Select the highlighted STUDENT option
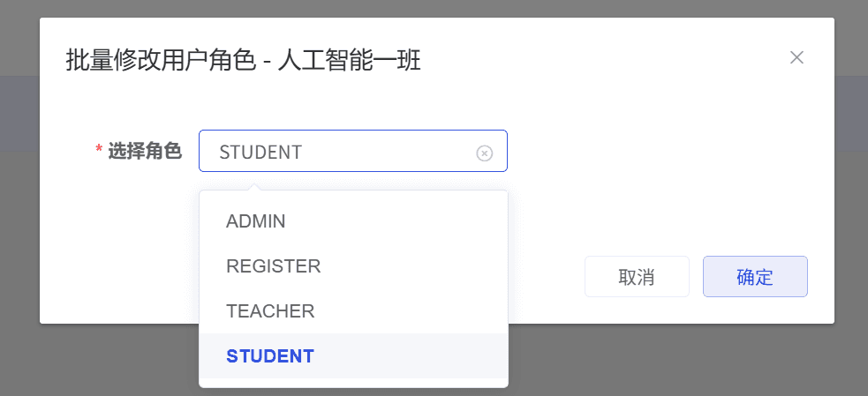This screenshot has height=396, width=868. (x=270, y=356)
